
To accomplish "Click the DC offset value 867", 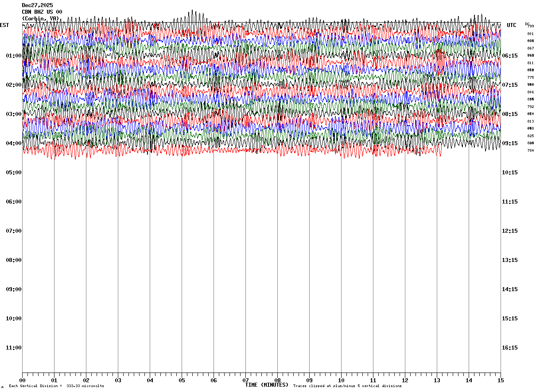I will coord(531,48).
